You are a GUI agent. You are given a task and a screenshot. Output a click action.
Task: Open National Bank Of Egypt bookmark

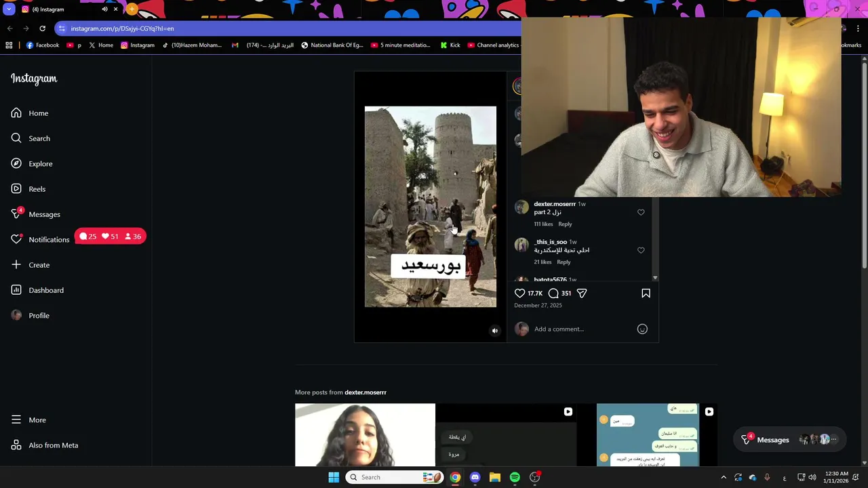332,45
